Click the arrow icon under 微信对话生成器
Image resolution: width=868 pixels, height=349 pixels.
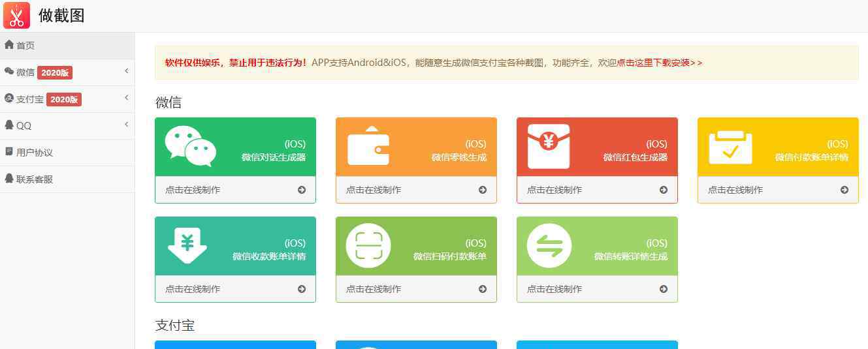(302, 190)
